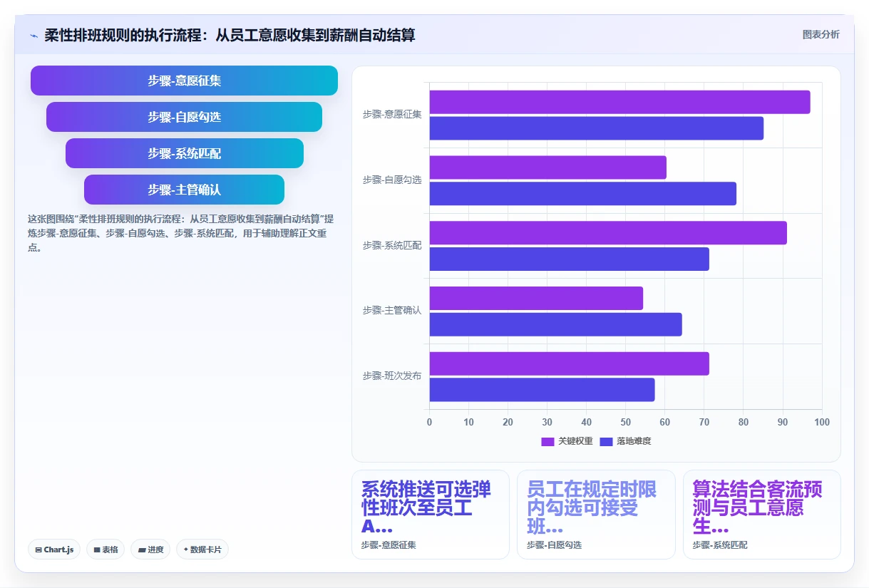The width and height of the screenshot is (869, 588).
Task: Click the 步骤-意愿征集 axis label in chart
Action: pyautogui.click(x=392, y=114)
